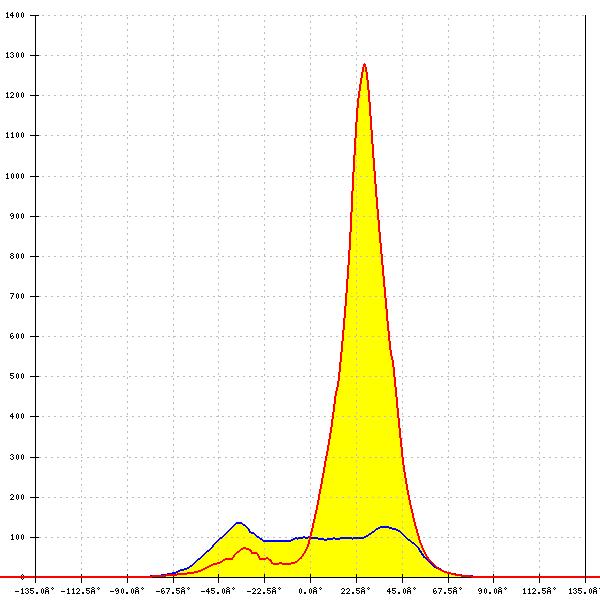Click the 500 y-axis label
This screenshot has width=600, height=600.
pyautogui.click(x=17, y=376)
